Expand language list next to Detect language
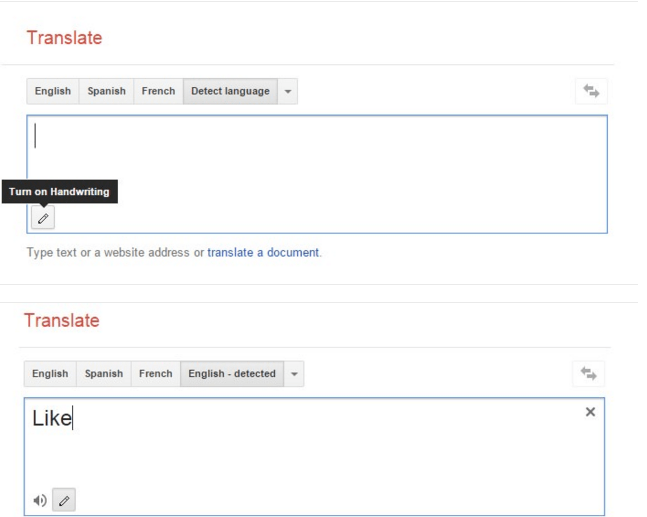 pos(288,91)
